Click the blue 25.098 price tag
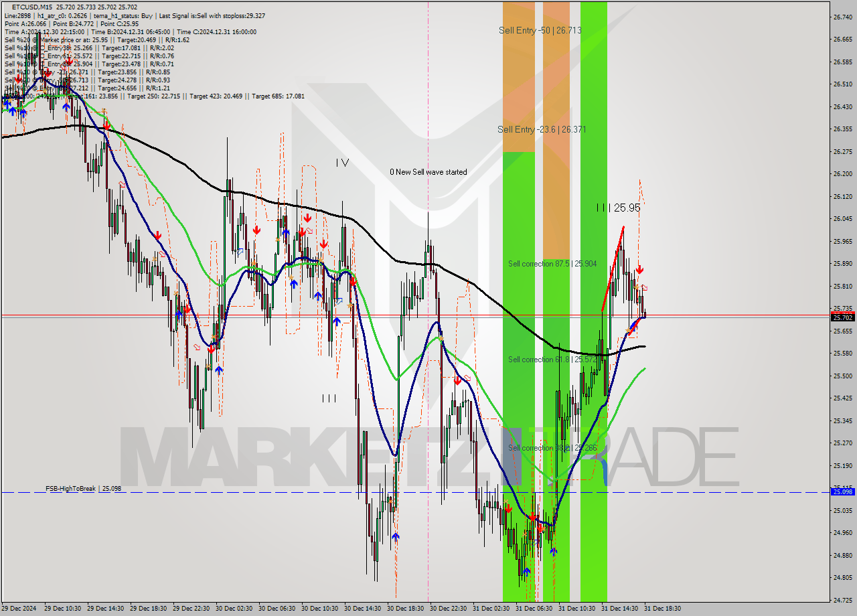Screen dimensions: 857x616 click(x=842, y=492)
